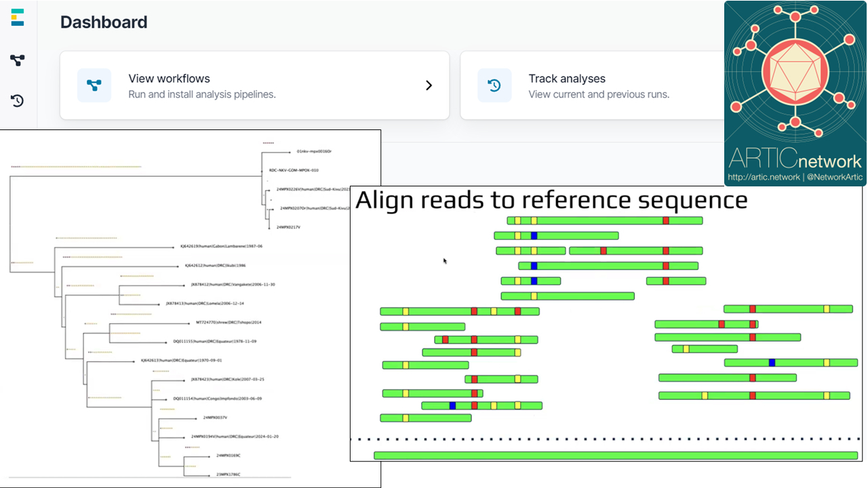The image size is (868, 488).
Task: Click the Track analyses clock icon
Action: (494, 85)
